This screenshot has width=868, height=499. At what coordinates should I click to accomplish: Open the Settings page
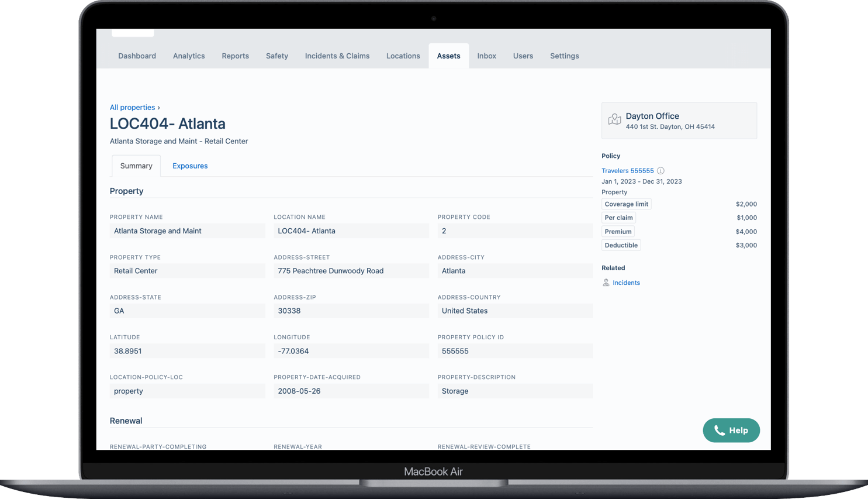point(564,56)
